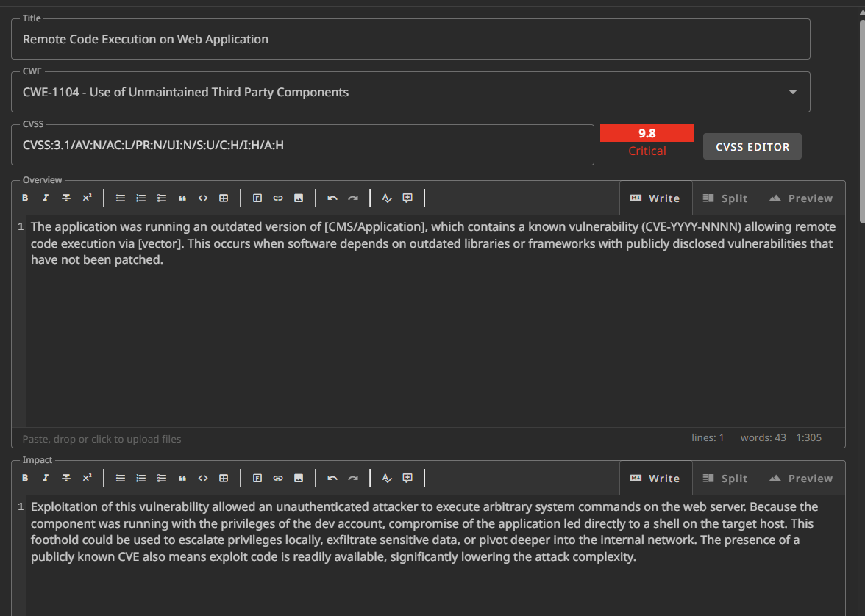Screen dimensions: 865x616
Task: Add a comment in the Impact toolbar
Action: click(407, 478)
